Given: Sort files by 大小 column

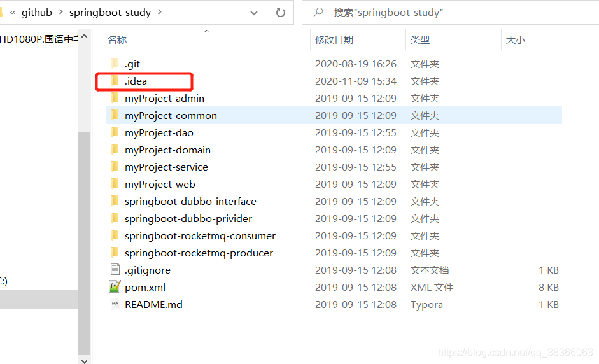Looking at the screenshot, I should tap(516, 39).
